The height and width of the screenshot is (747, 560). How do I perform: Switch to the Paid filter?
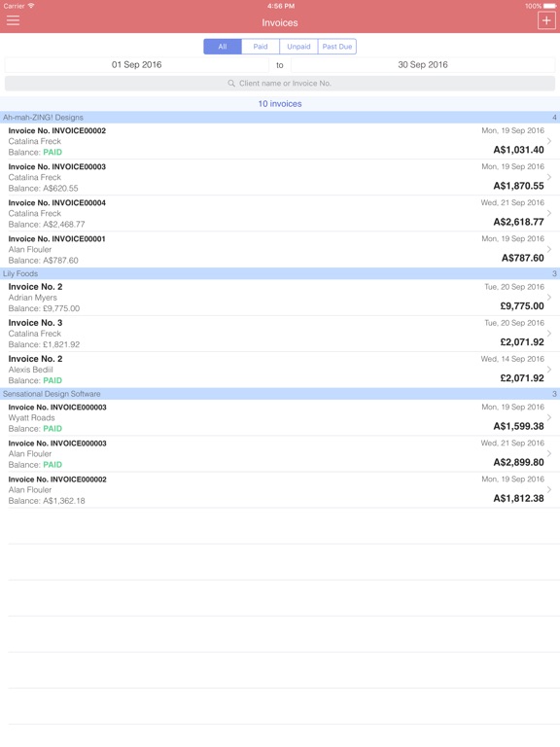point(261,47)
